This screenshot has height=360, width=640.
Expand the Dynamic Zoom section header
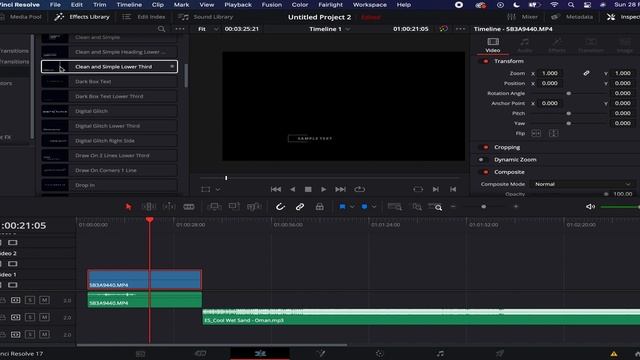[515, 160]
